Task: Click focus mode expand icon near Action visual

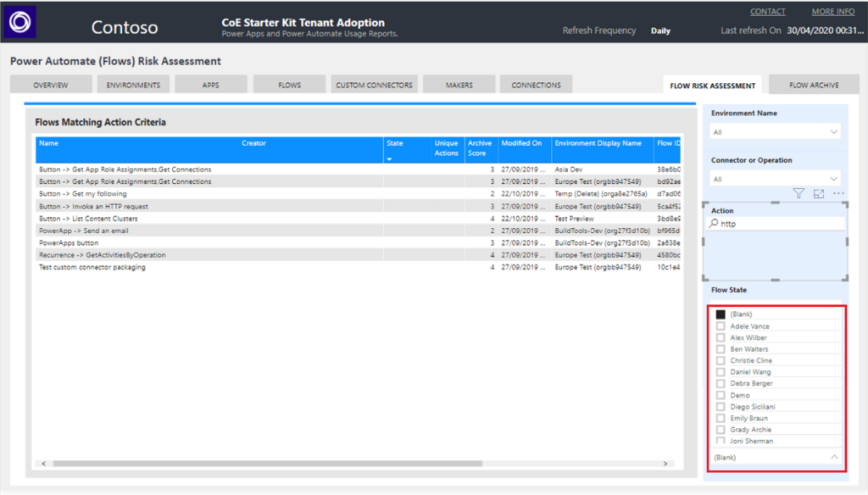Action: click(819, 193)
